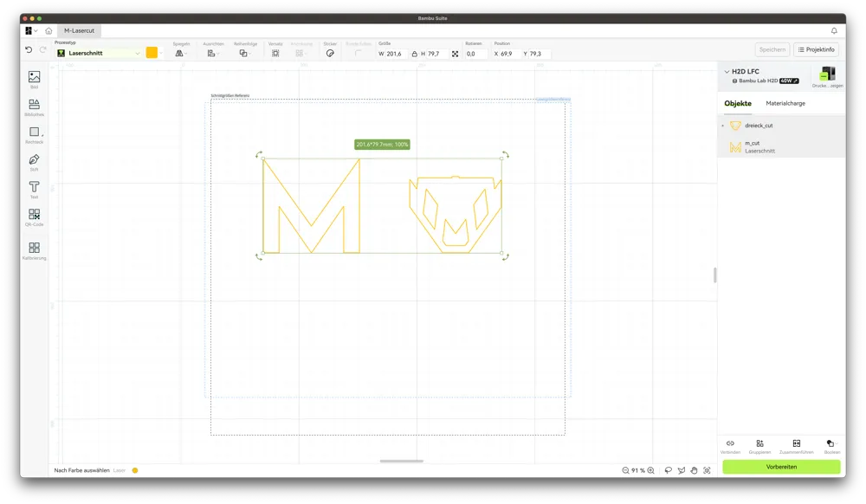This screenshot has width=866, height=504.
Task: Click the yellow color swatch in toolbar
Action: (x=152, y=53)
